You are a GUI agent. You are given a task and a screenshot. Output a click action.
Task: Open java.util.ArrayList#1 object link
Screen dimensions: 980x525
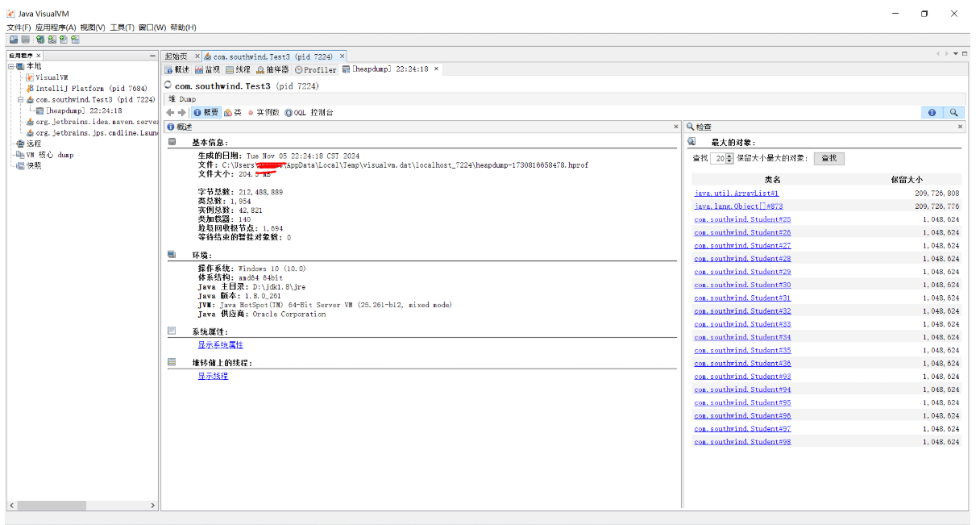737,194
